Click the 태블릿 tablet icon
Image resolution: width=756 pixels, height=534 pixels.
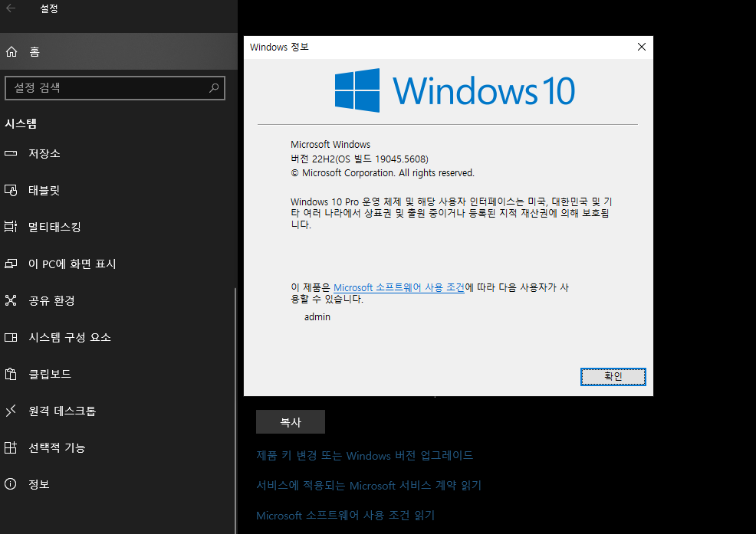tap(11, 190)
